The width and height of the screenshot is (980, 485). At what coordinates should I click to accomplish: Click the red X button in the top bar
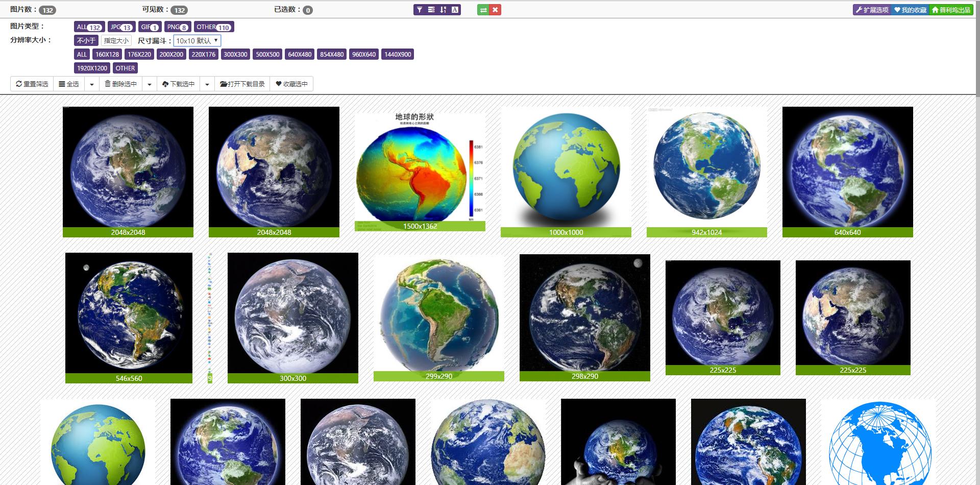pyautogui.click(x=495, y=10)
